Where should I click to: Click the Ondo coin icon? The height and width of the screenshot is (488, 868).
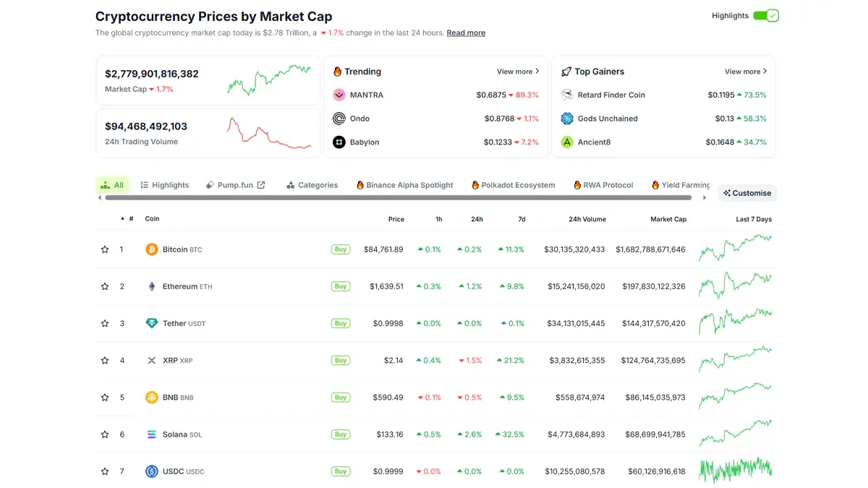(x=339, y=119)
